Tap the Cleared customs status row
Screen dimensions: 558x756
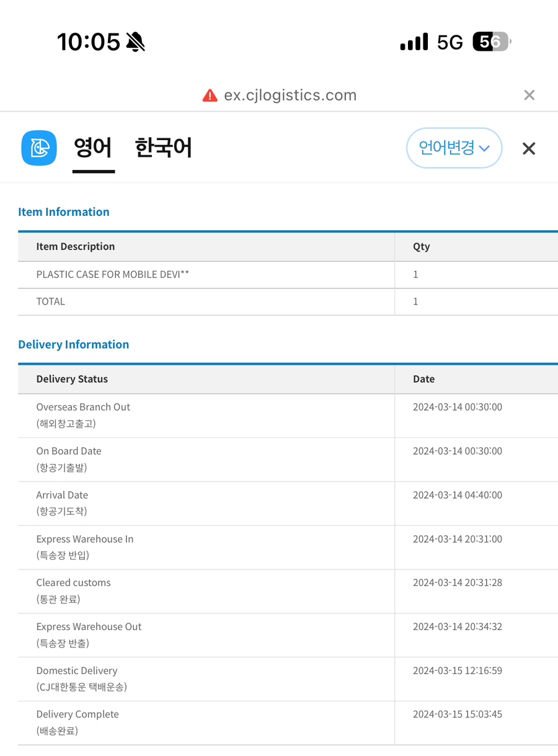coord(288,592)
